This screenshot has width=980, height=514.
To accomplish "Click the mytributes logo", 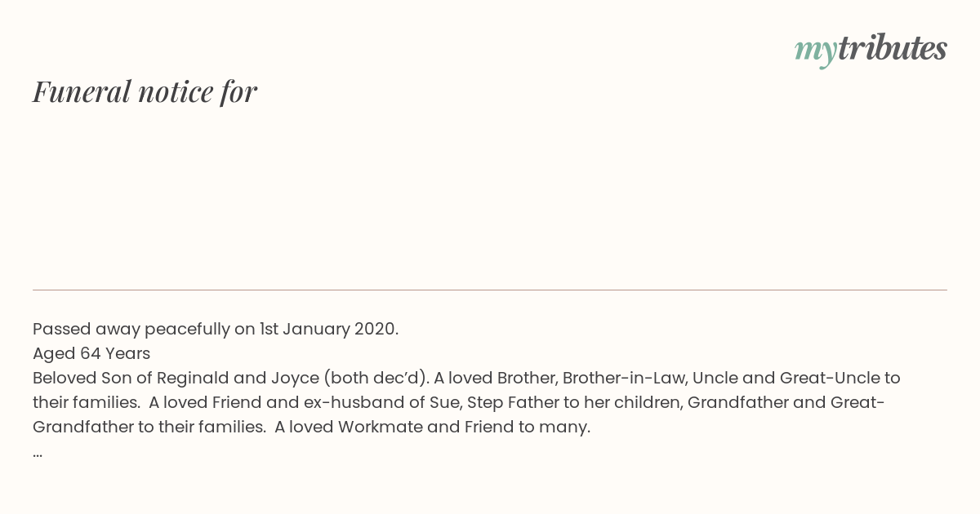I will click(871, 49).
